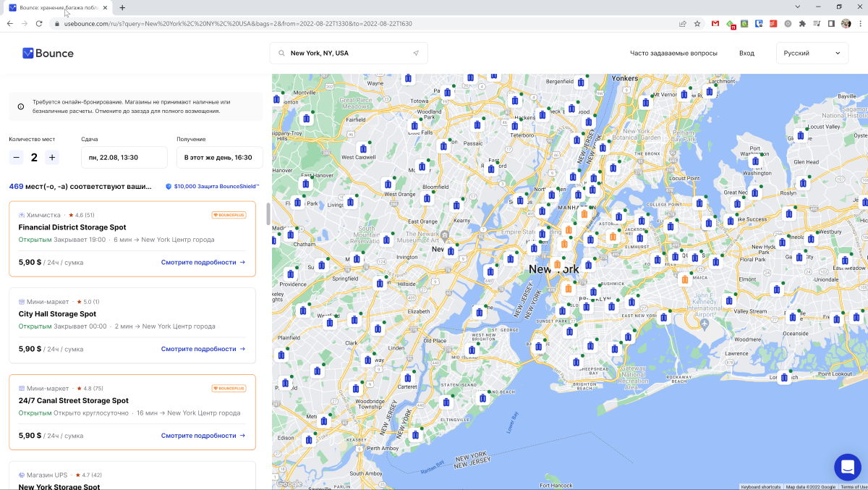This screenshot has width=868, height=490.
Task: Click the Todoist red extension icon
Action: click(773, 23)
